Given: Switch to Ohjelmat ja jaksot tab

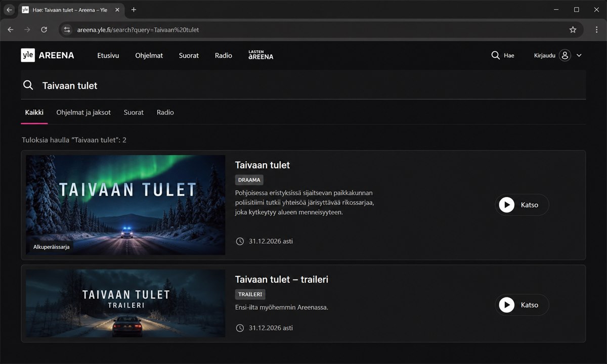Looking at the screenshot, I should click(x=83, y=112).
